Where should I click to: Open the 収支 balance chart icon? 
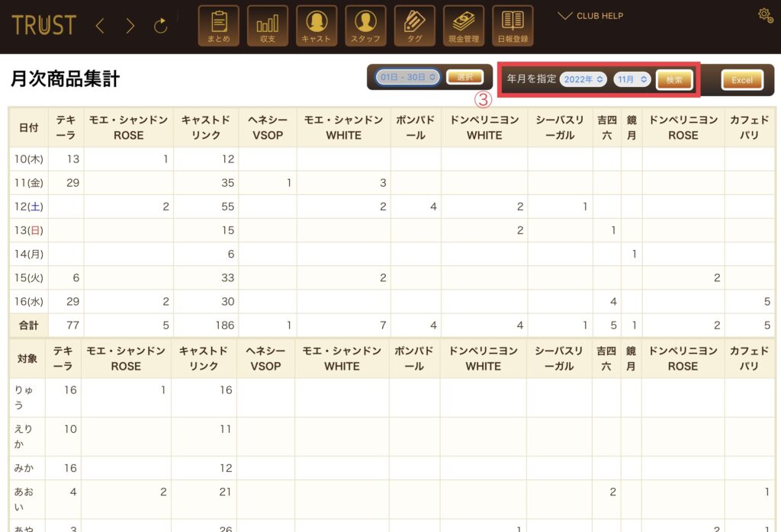[x=268, y=26]
